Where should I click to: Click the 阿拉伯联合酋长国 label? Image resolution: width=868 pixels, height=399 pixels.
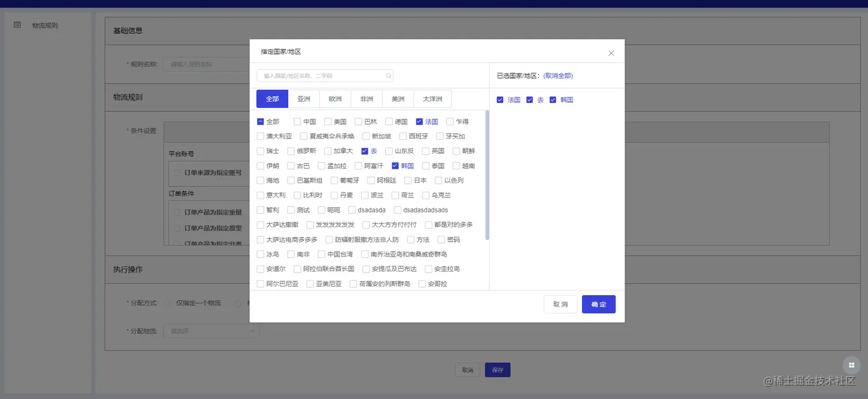(x=329, y=269)
